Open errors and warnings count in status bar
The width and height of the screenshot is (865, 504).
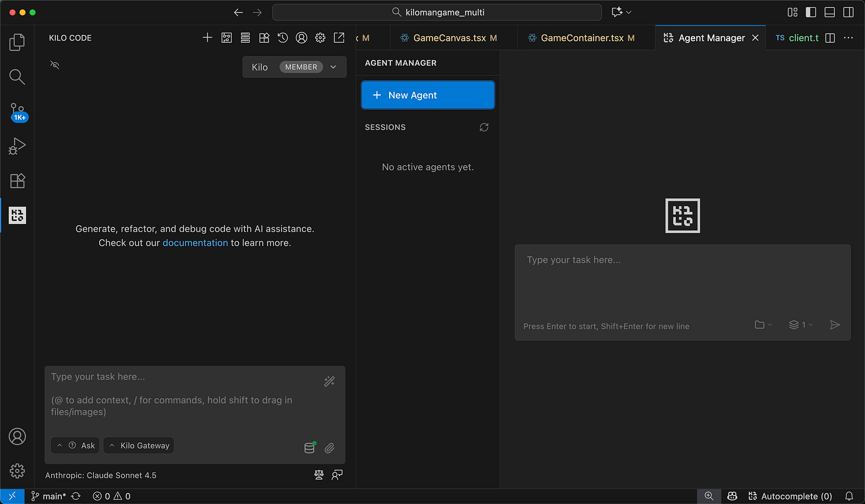(x=112, y=496)
